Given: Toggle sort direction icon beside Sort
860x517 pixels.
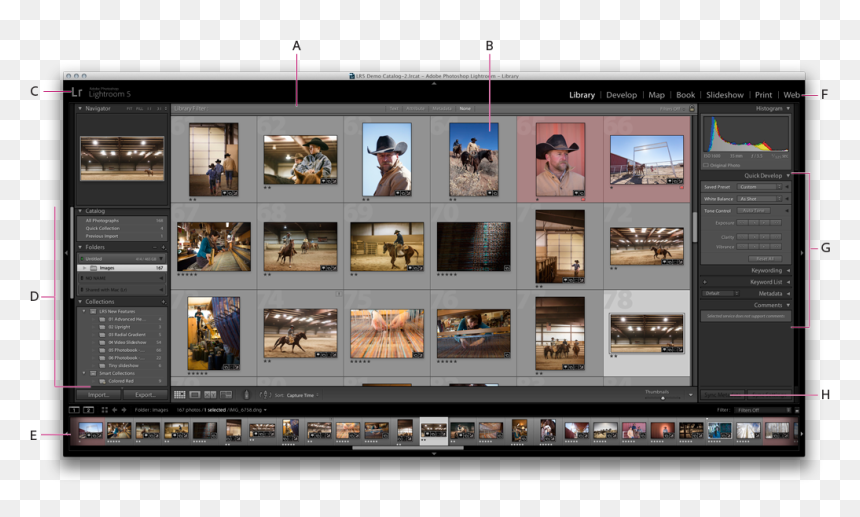Looking at the screenshot, I should [x=265, y=395].
